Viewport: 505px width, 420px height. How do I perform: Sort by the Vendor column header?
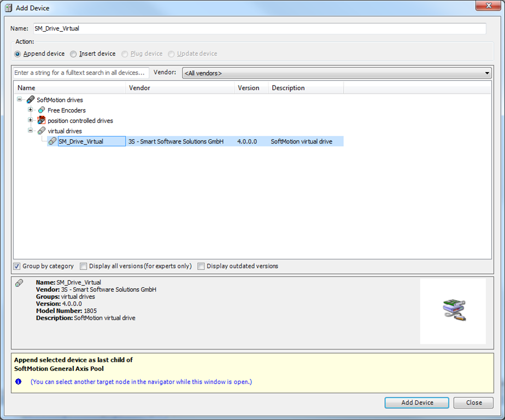(180, 88)
